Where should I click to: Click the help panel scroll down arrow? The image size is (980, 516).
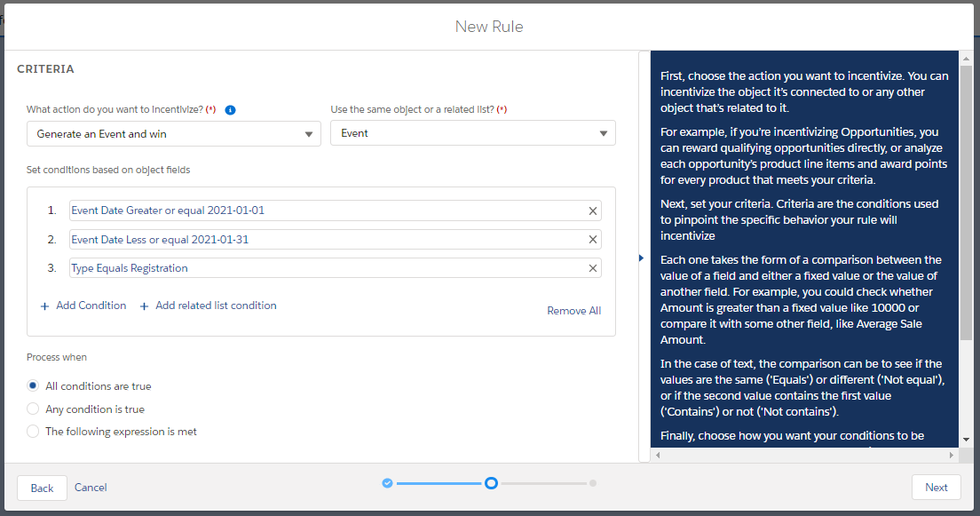point(967,440)
